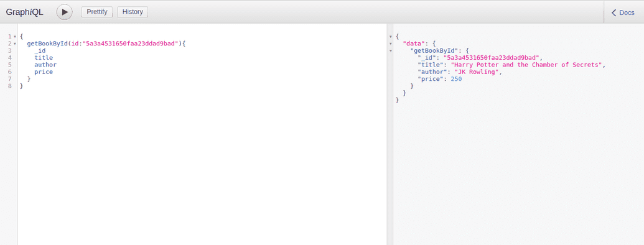Viewport: 644px width, 245px height.
Task: Place cursor on author field in query
Action: point(45,65)
